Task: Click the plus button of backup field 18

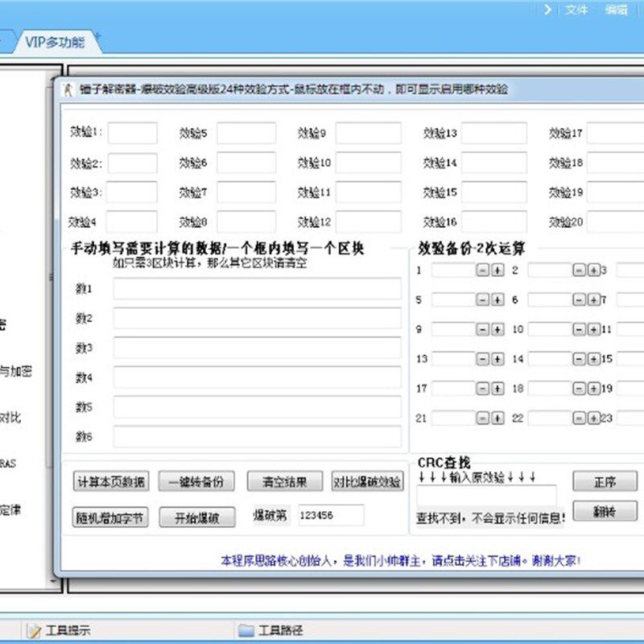Action: pos(594,389)
